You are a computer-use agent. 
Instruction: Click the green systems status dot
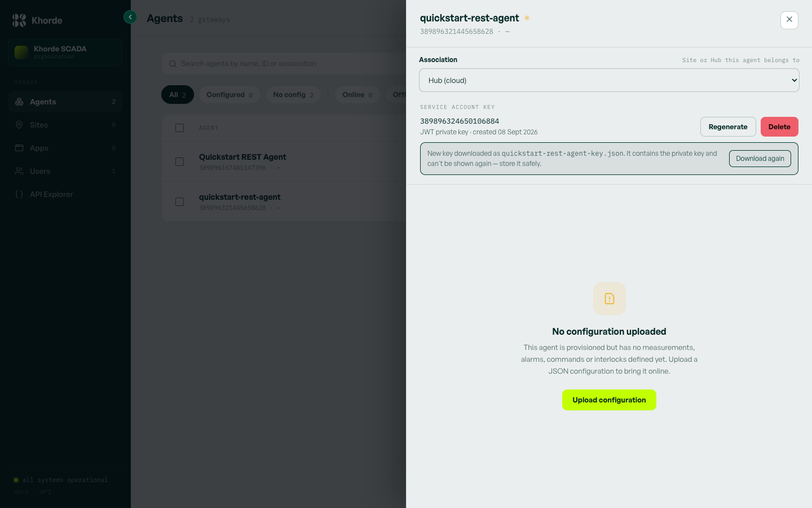(16, 480)
